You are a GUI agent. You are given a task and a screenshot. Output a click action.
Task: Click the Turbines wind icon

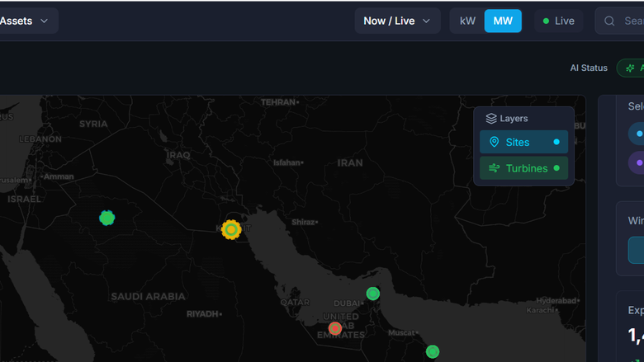[494, 168]
